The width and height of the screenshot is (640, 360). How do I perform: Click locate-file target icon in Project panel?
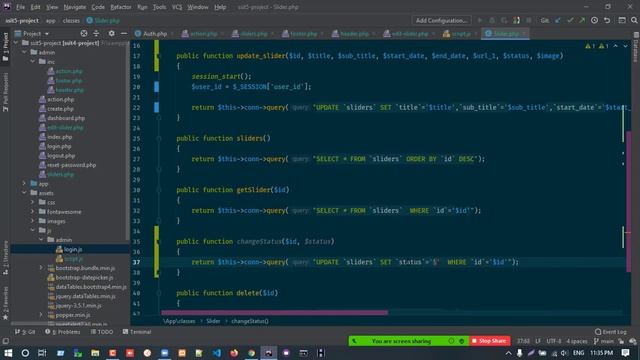coord(84,33)
